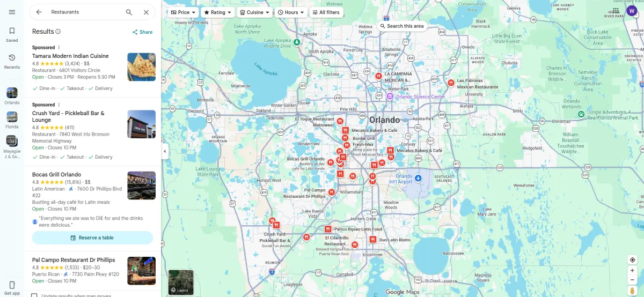Share the results list

click(x=143, y=32)
